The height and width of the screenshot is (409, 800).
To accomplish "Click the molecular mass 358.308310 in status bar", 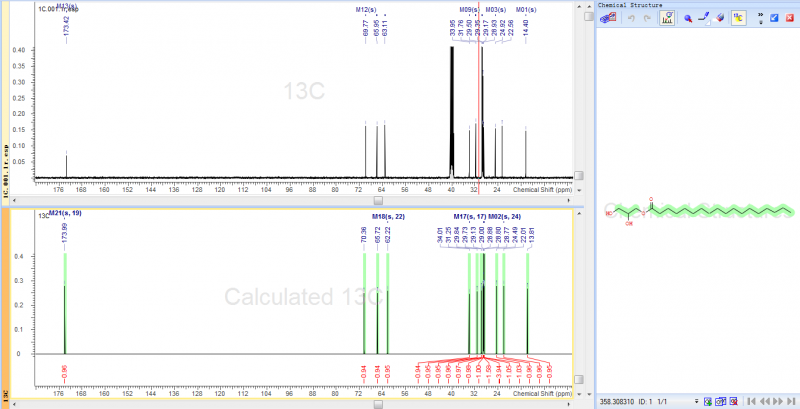I will (617, 402).
